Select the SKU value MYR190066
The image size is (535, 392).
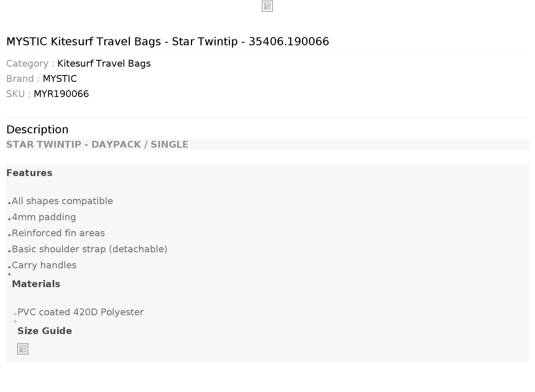tap(61, 94)
